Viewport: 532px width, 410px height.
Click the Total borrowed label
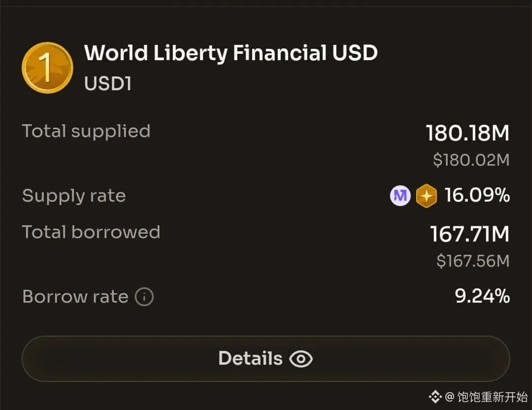tap(91, 232)
